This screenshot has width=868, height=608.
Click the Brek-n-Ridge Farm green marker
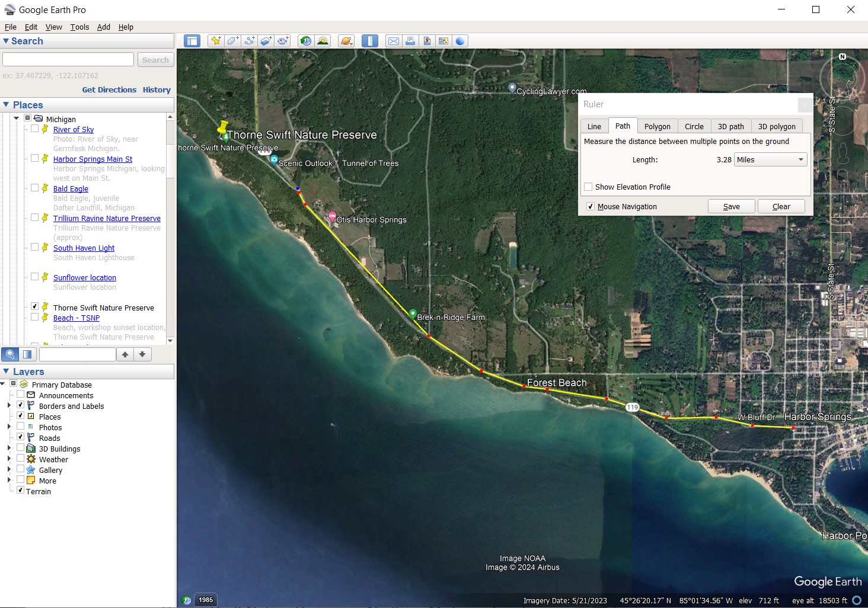tap(413, 315)
